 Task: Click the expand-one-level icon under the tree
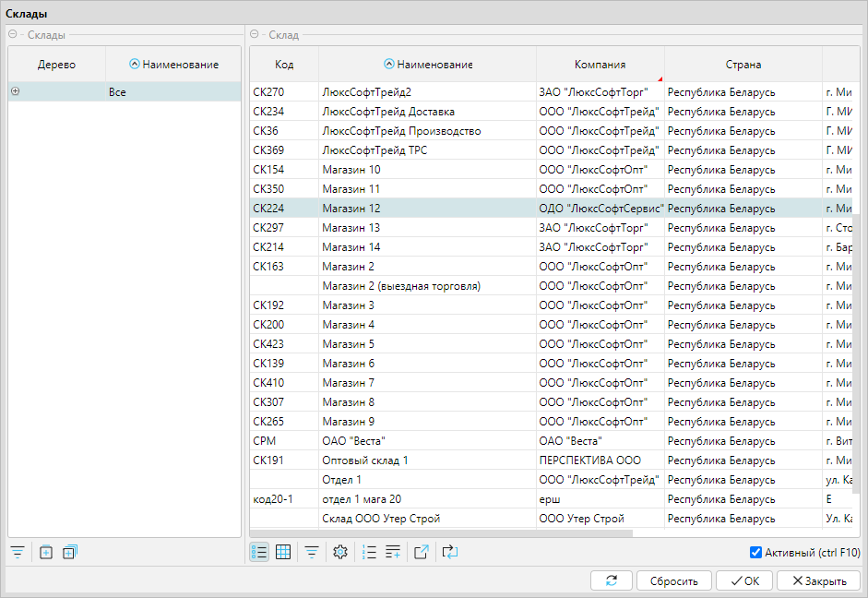coord(46,552)
